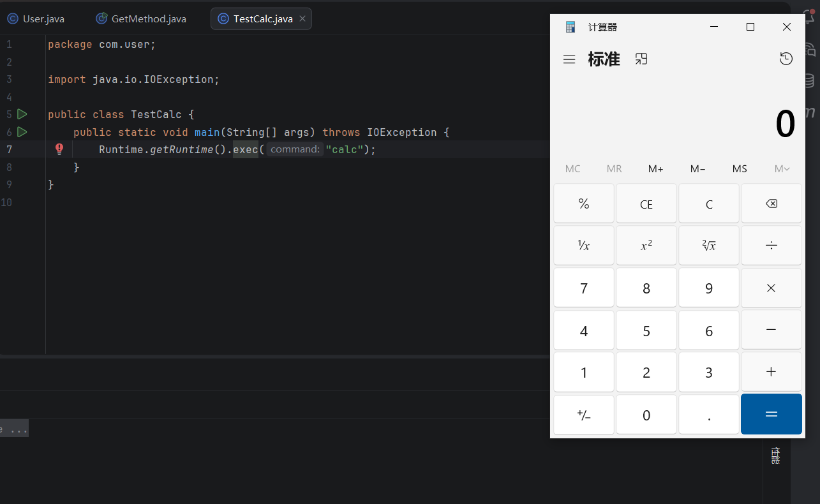This screenshot has height=504, width=820.
Task: Click the import java.io.IOException line
Action: (x=134, y=80)
